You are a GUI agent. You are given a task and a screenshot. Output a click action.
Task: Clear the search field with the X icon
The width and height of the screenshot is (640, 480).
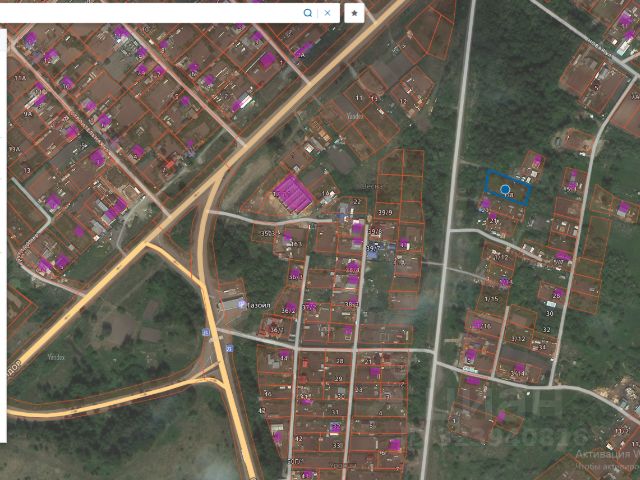pyautogui.click(x=327, y=13)
